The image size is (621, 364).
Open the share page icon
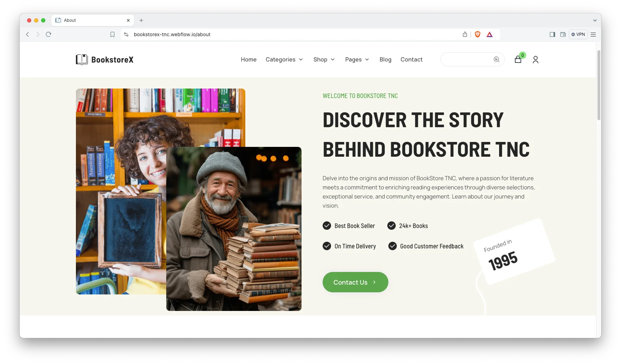point(465,34)
